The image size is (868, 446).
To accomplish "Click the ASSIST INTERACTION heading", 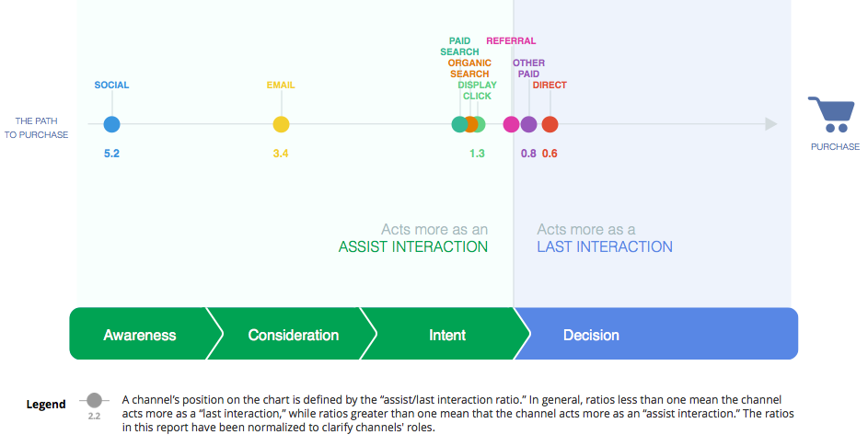I will [x=413, y=246].
